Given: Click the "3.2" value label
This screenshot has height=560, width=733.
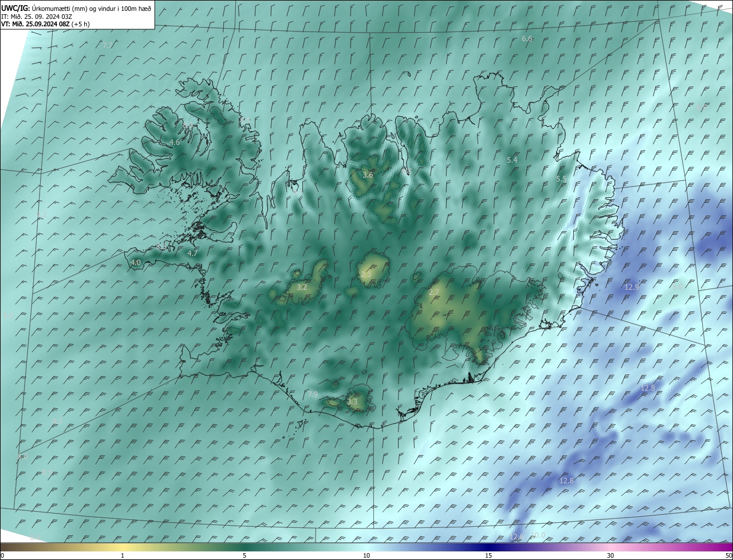Looking at the screenshot, I should (302, 287).
